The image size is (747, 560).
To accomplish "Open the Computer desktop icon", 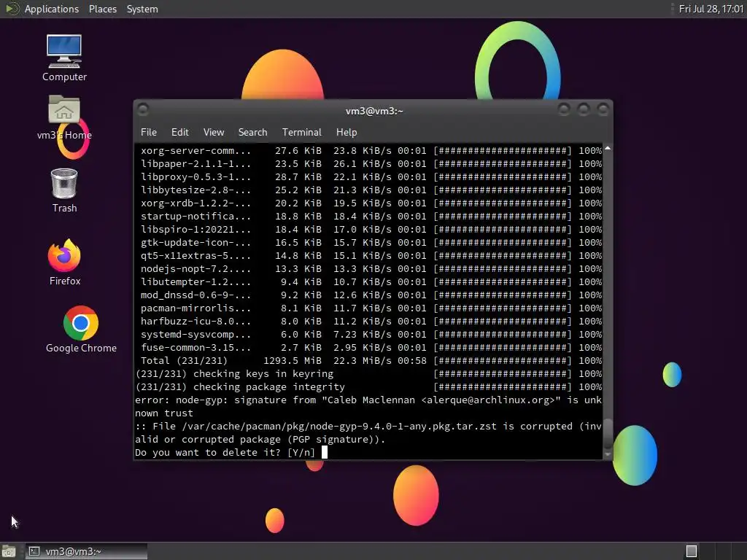I will pyautogui.click(x=64, y=57).
